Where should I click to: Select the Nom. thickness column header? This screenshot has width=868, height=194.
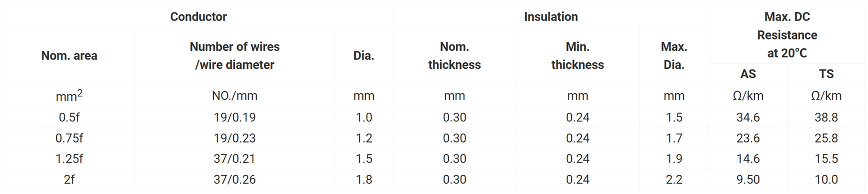coord(454,56)
